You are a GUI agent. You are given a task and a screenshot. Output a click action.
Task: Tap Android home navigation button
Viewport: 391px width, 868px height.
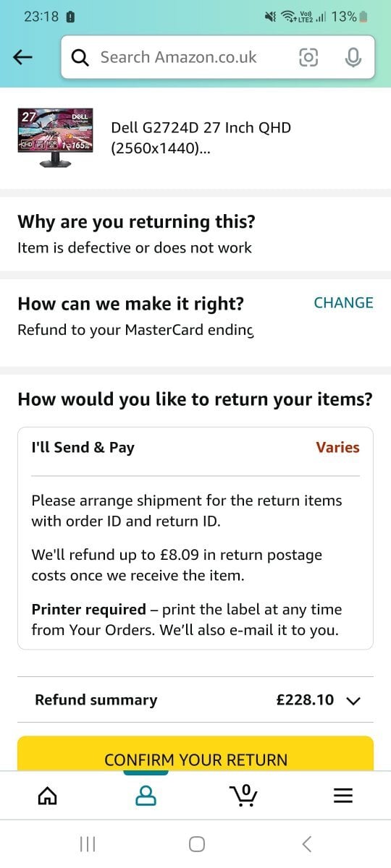point(196,843)
